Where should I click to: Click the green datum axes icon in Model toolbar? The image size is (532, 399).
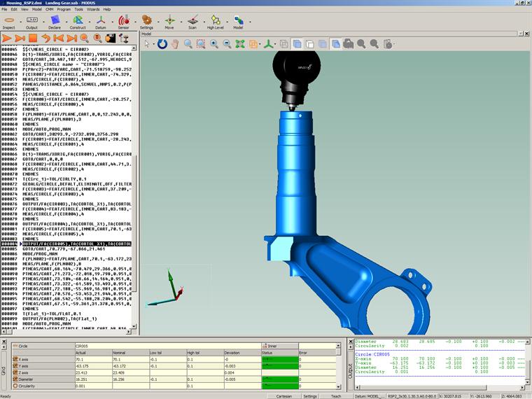pos(268,44)
